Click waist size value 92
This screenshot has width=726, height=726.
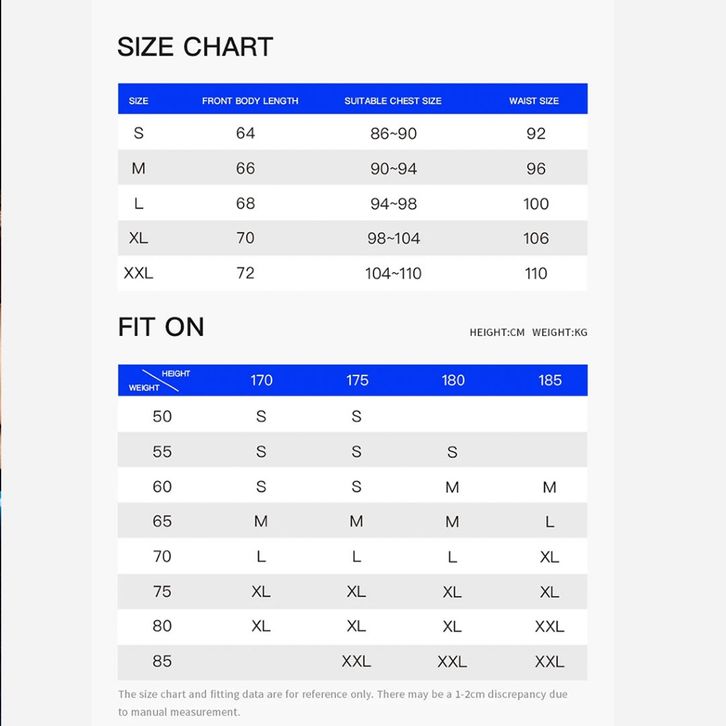536,134
